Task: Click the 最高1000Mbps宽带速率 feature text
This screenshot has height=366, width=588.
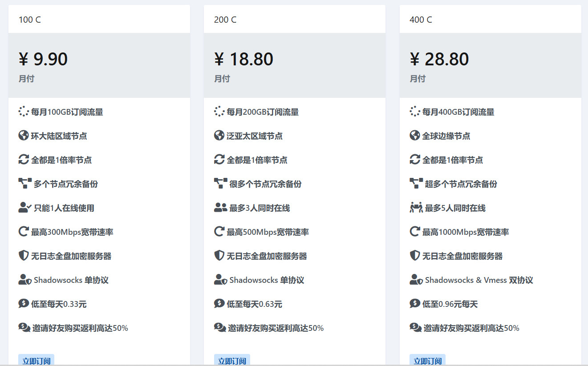Action: coord(466,232)
